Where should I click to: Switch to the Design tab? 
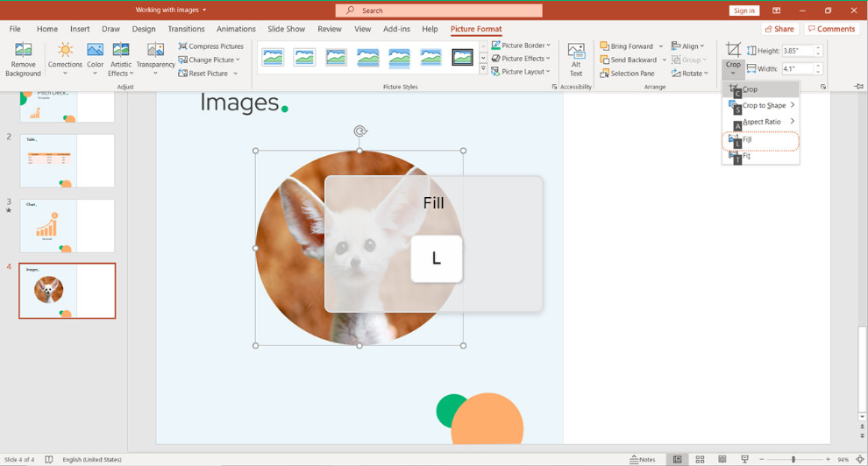144,29
